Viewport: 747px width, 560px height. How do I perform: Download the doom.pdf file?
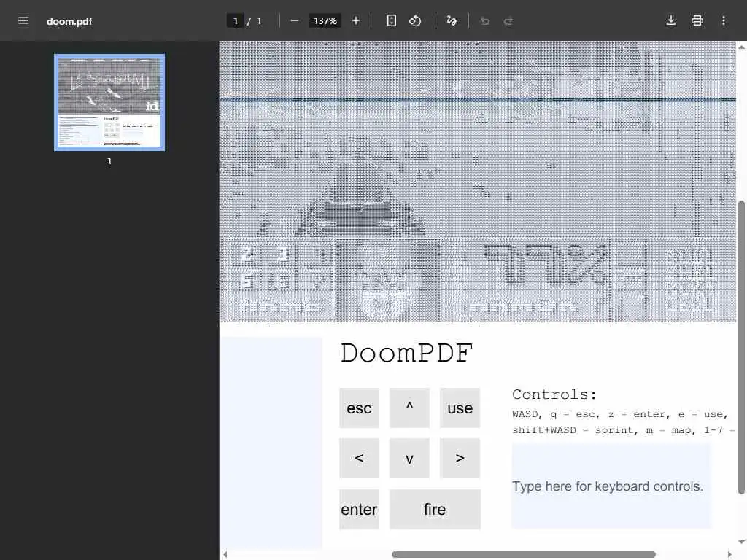tap(671, 20)
